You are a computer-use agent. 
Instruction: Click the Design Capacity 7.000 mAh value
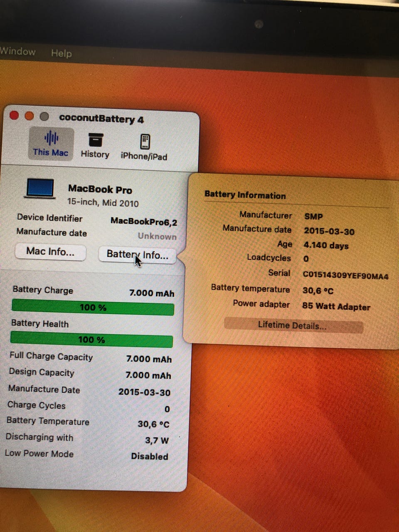pos(148,375)
